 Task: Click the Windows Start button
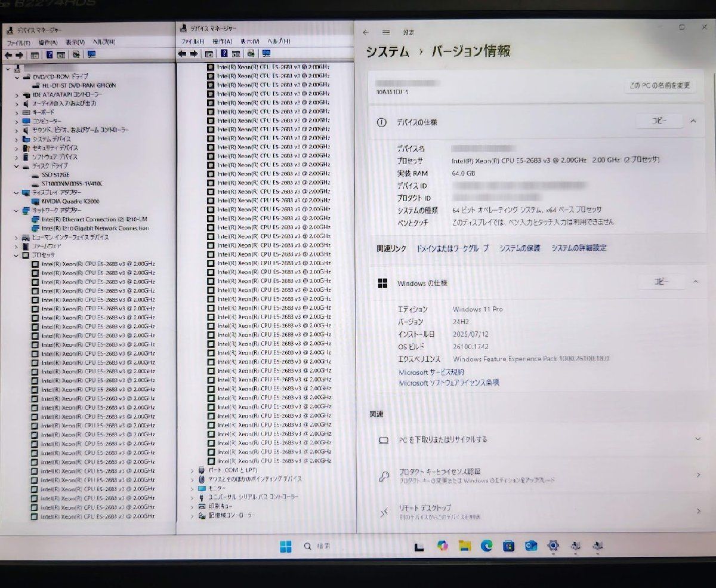point(286,546)
